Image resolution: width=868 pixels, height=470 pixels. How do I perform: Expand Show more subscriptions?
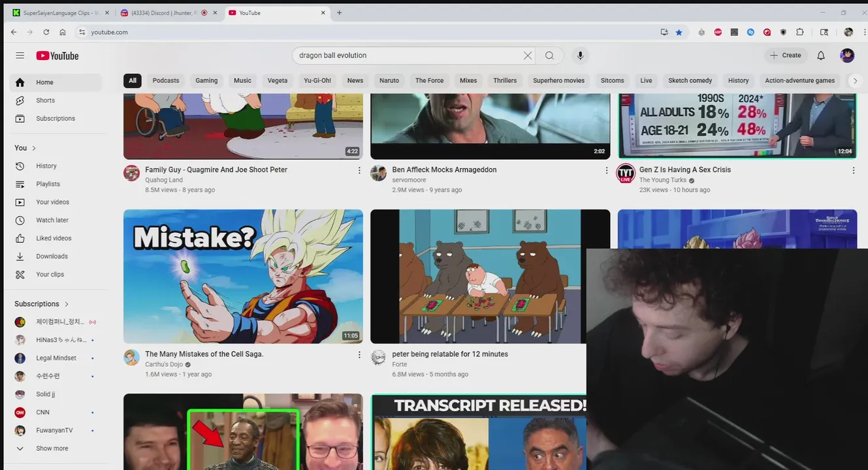pyautogui.click(x=53, y=448)
